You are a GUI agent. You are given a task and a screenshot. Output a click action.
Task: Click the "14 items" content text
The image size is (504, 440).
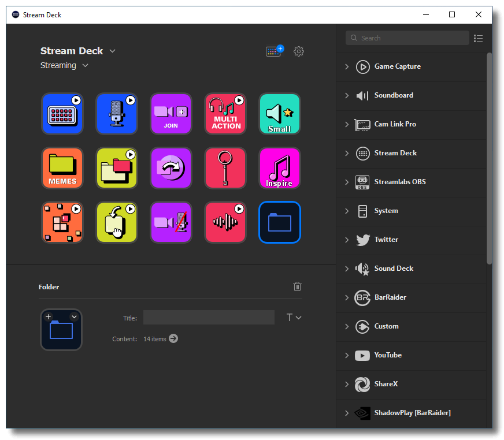(x=154, y=339)
